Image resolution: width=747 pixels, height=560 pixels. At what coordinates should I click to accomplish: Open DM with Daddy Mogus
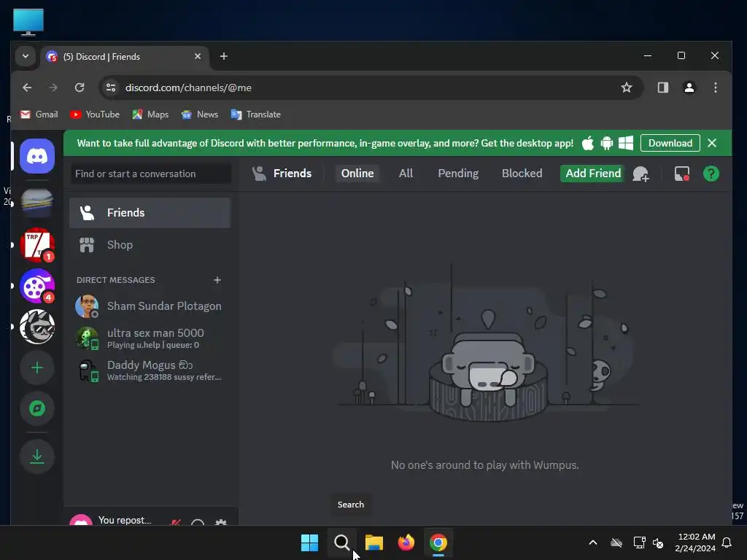pos(150,370)
